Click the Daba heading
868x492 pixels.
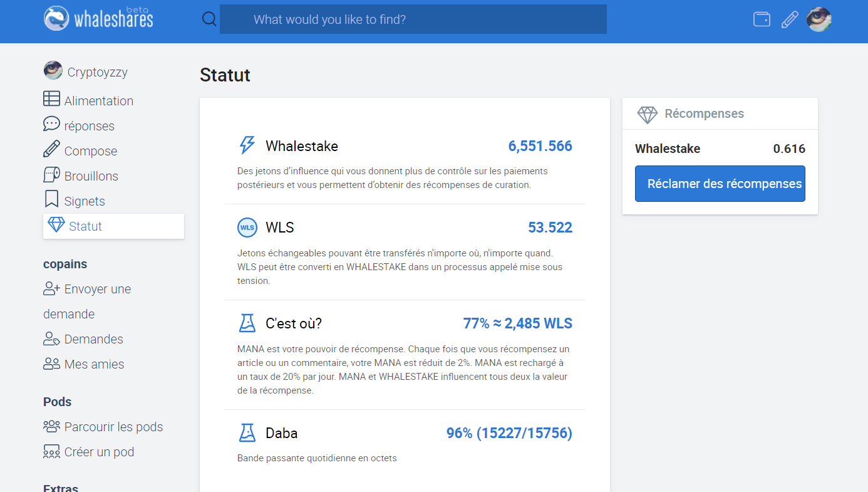tap(282, 433)
